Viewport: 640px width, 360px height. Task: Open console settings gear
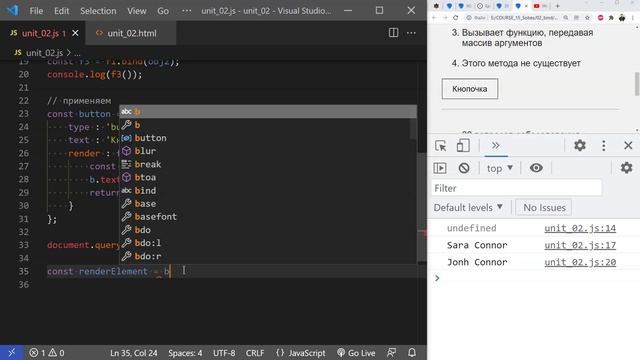(x=626, y=168)
